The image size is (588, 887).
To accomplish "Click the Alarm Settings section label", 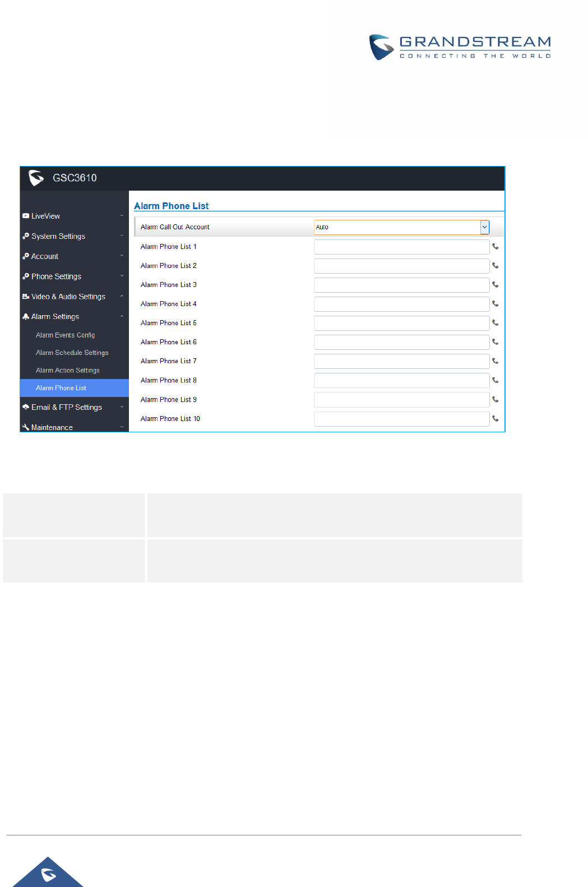I will [x=55, y=317].
